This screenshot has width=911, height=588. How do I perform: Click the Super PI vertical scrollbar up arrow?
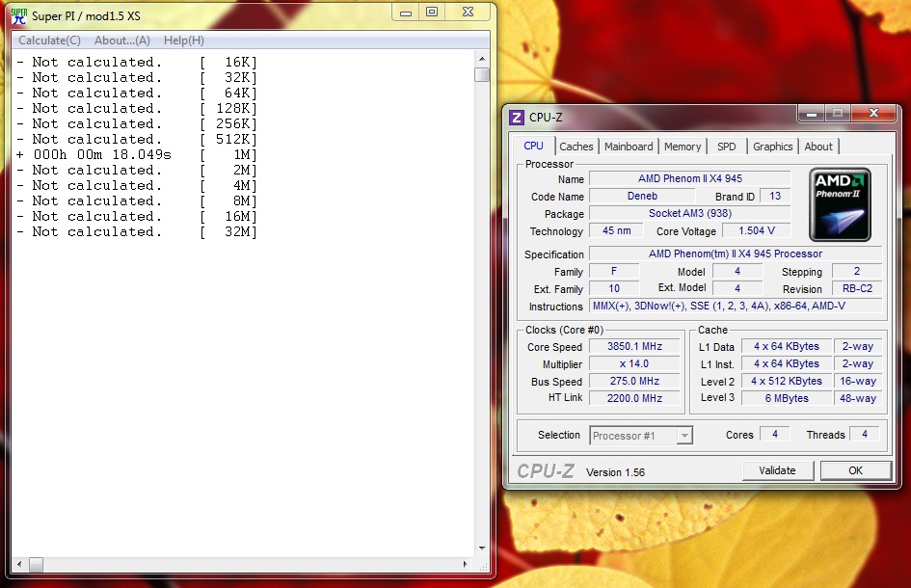tap(482, 59)
